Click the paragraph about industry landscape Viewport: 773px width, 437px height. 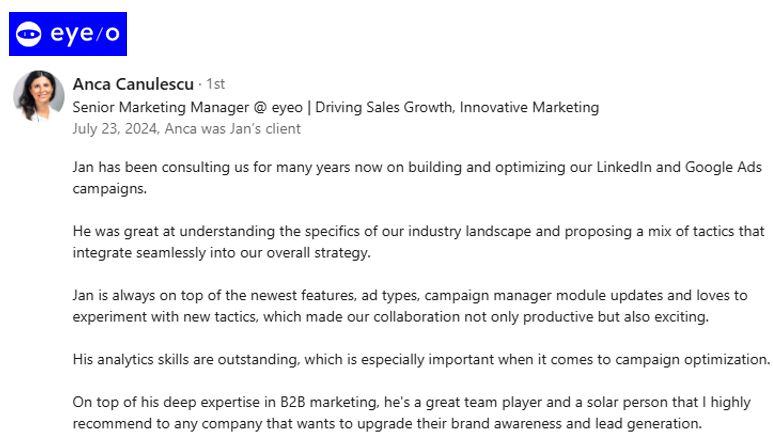(417, 241)
